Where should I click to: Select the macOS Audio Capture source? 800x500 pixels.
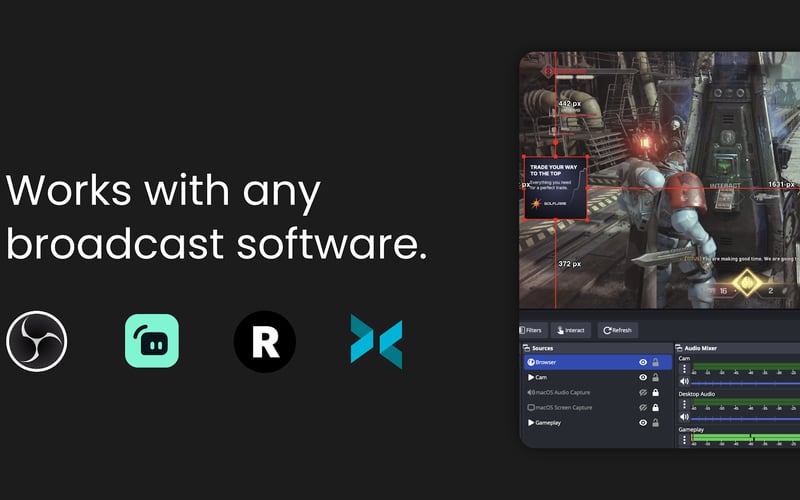(x=598, y=392)
